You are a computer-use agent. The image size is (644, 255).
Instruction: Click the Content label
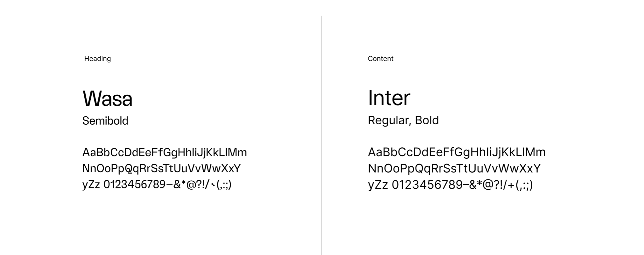pos(381,59)
